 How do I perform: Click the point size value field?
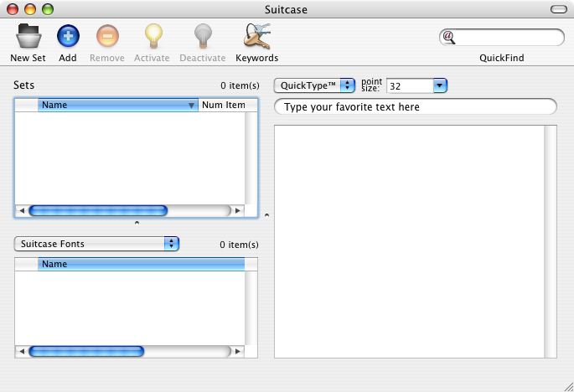click(410, 86)
